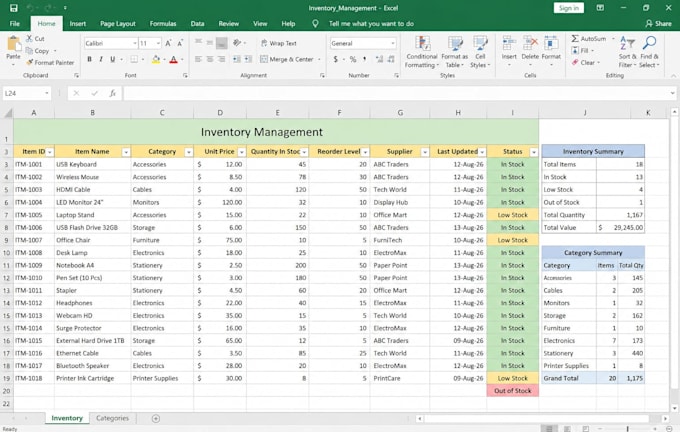Open the Unit Price filter dropdown

click(x=242, y=152)
